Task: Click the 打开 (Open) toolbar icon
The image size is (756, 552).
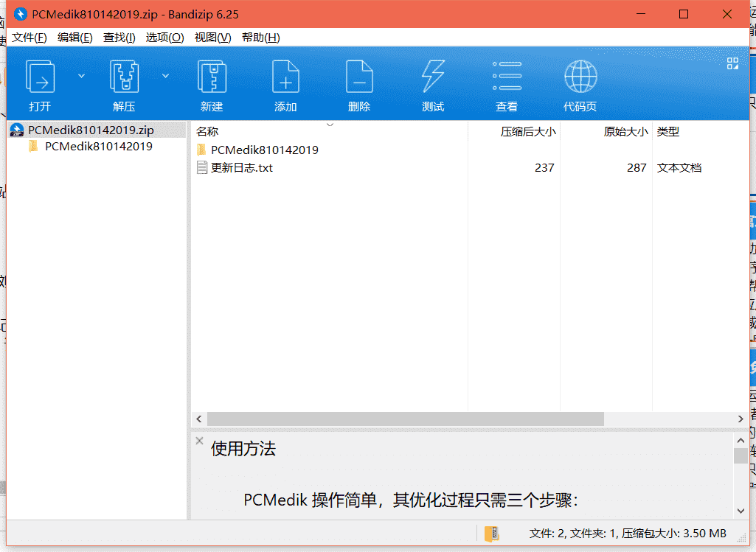Action: (40, 76)
